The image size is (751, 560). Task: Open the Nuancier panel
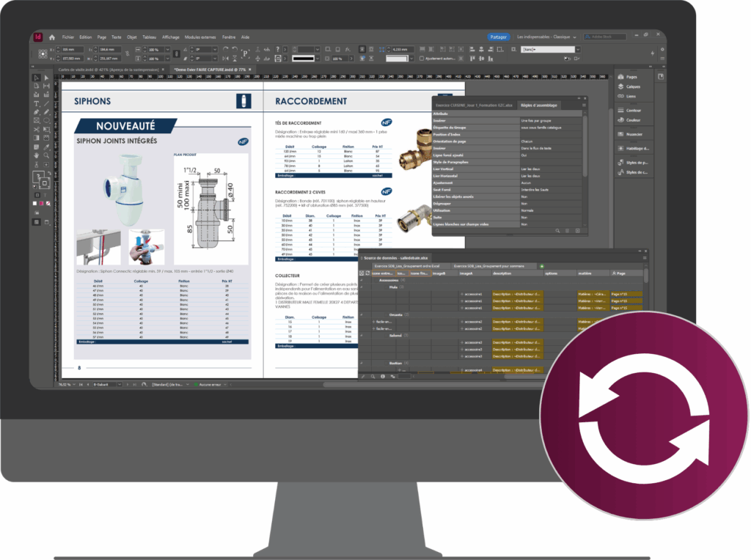pyautogui.click(x=634, y=134)
